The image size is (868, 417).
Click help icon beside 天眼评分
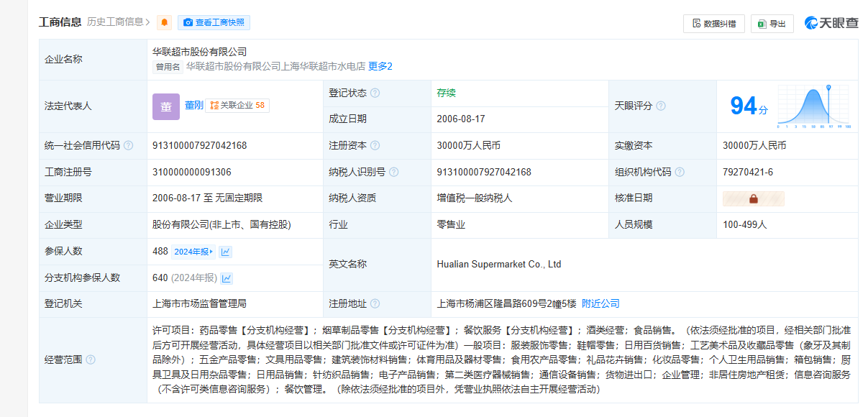[661, 106]
